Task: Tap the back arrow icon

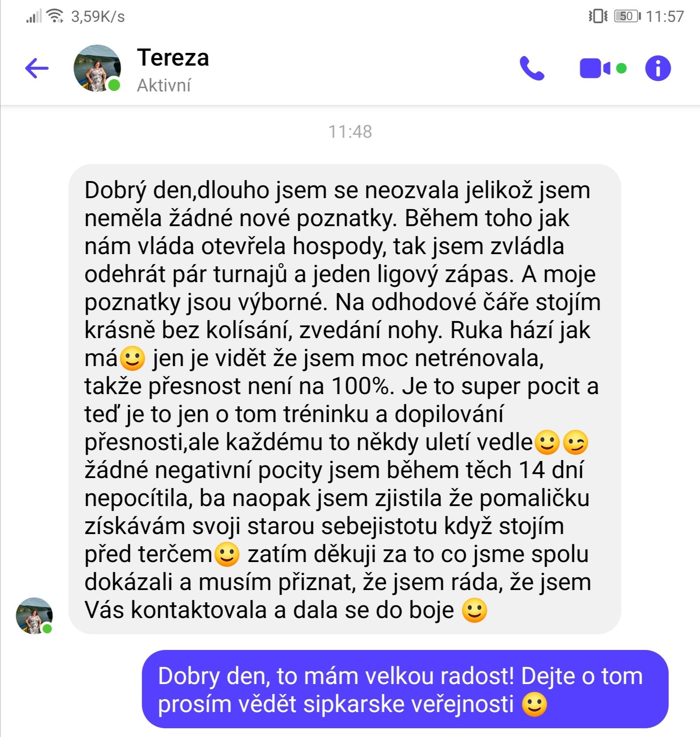Action: 37,68
